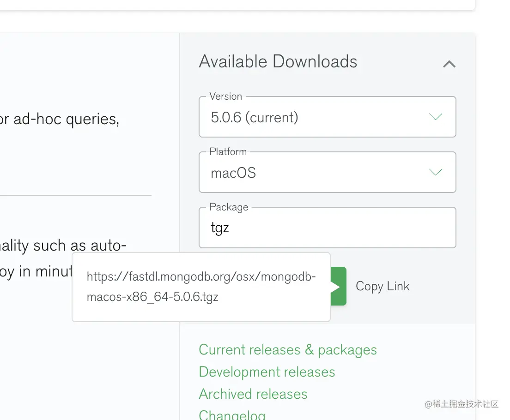The image size is (510, 420).
Task: Click the watermark text at bottom right
Action: coord(462,404)
